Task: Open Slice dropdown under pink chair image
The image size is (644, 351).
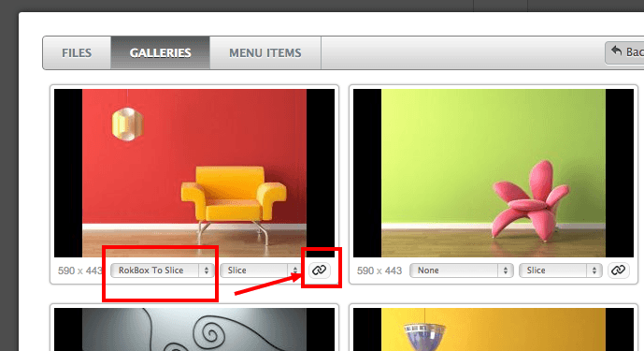Action: point(560,271)
